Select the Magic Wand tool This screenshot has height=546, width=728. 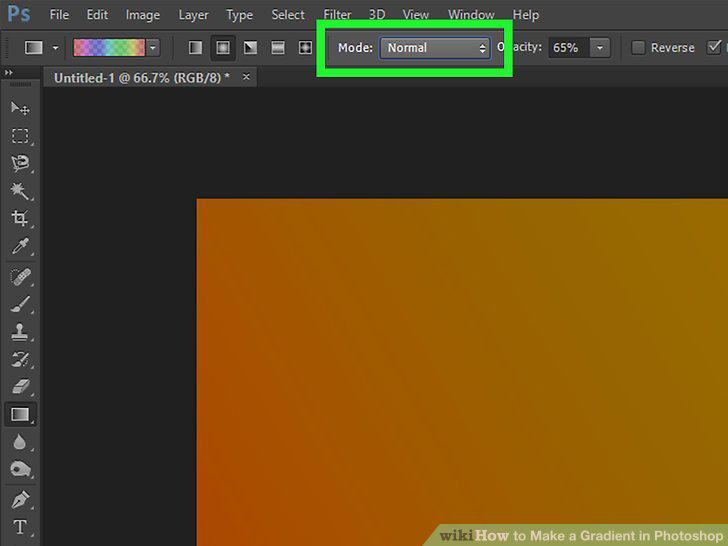coord(20,191)
